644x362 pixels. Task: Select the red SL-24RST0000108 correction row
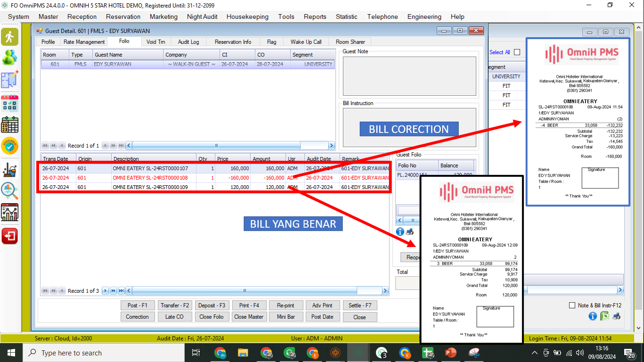click(215, 178)
